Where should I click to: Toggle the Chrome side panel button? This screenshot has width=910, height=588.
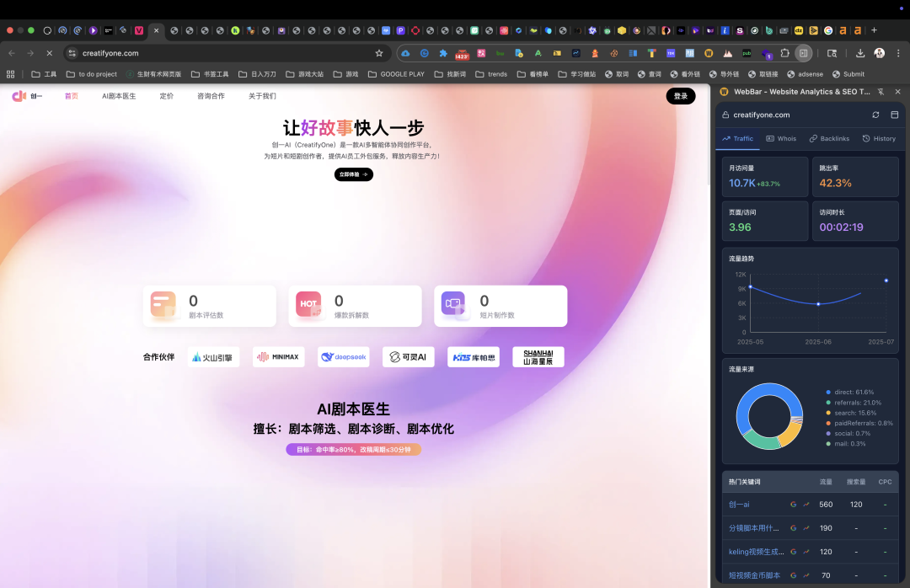click(803, 53)
